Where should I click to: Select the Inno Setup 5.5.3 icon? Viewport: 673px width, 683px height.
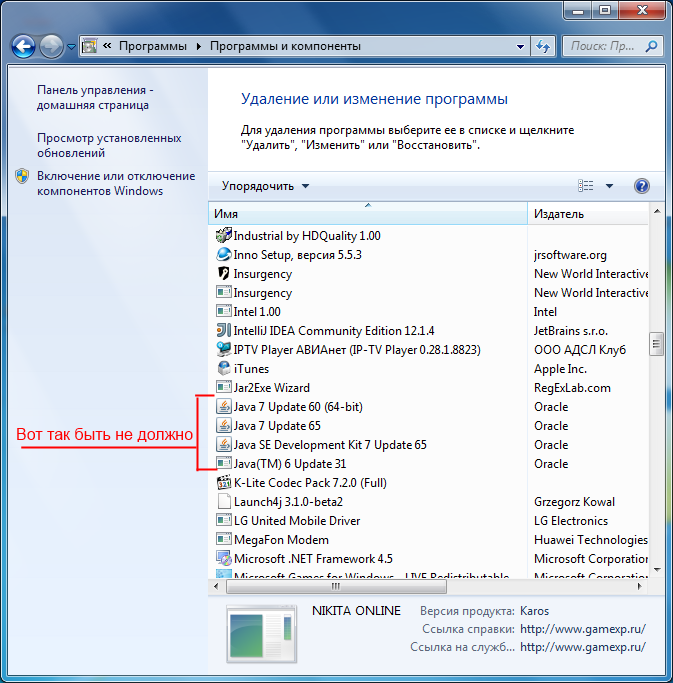point(223,254)
